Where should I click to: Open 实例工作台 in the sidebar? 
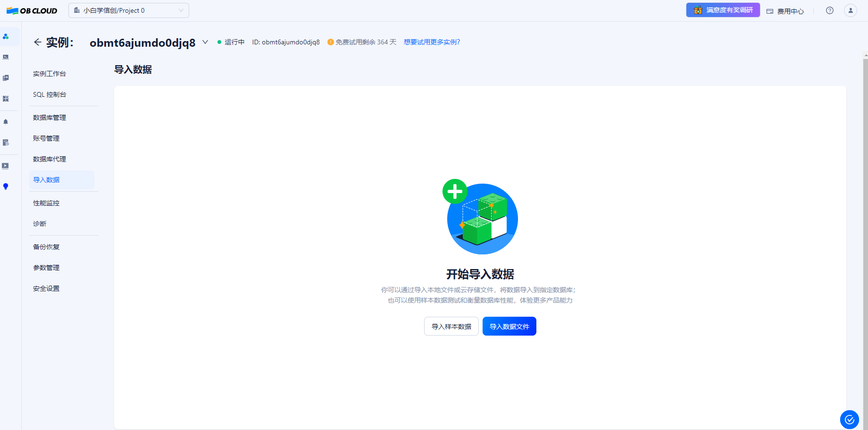coord(50,74)
